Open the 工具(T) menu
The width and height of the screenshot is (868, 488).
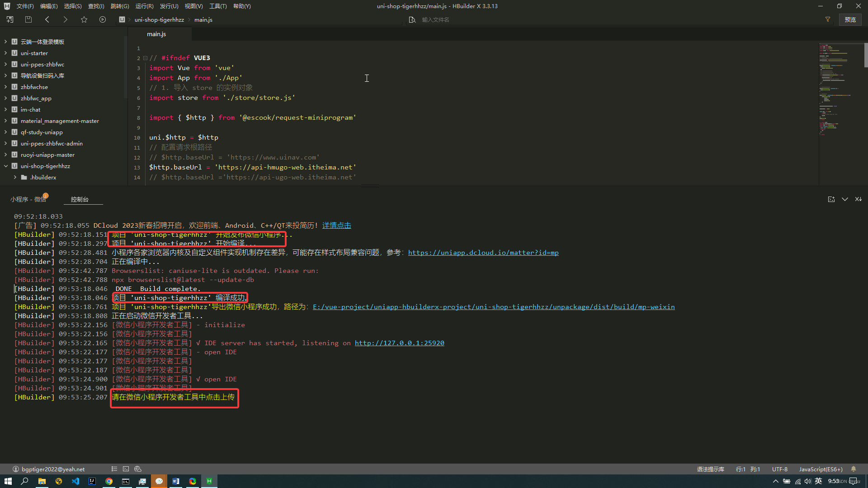point(218,6)
